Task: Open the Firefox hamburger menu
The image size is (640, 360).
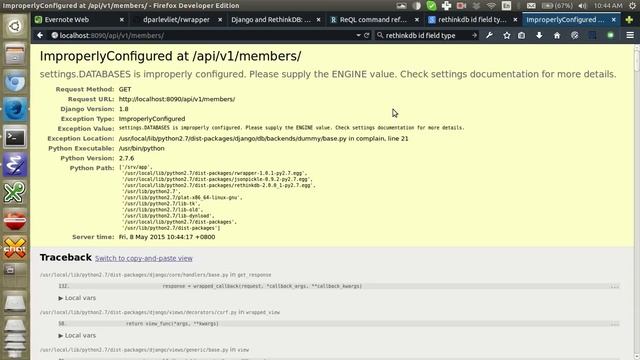Action: pyautogui.click(x=630, y=36)
